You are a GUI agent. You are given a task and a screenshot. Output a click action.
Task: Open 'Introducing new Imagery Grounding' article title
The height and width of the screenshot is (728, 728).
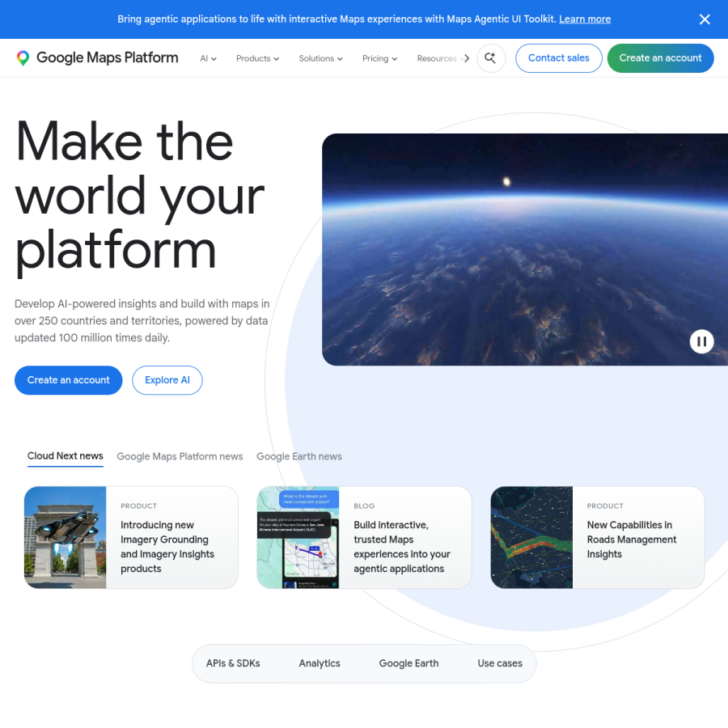click(167, 547)
